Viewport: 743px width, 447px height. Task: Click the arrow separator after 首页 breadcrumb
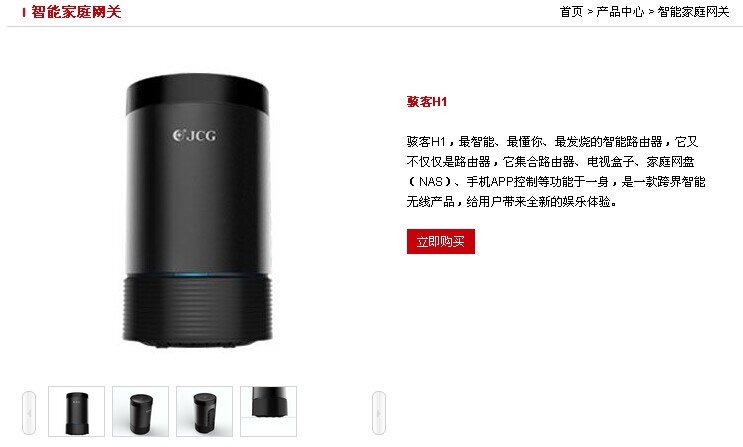pos(590,12)
